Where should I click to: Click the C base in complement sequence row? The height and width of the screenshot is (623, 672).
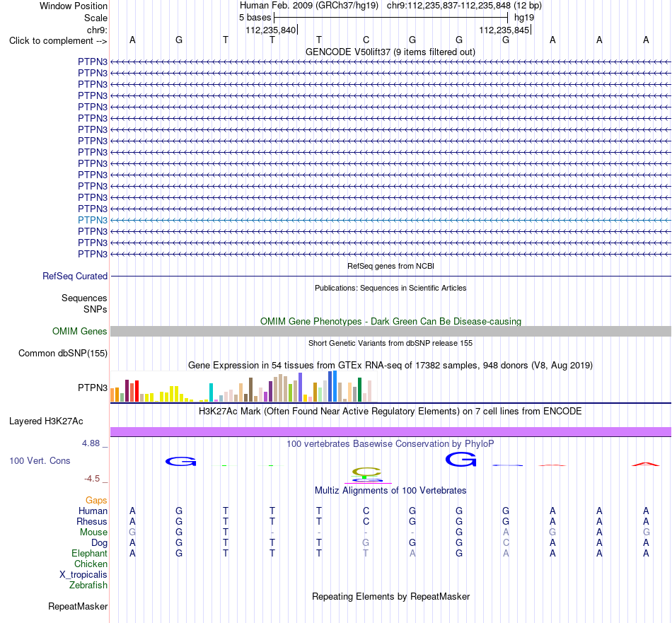(366, 40)
